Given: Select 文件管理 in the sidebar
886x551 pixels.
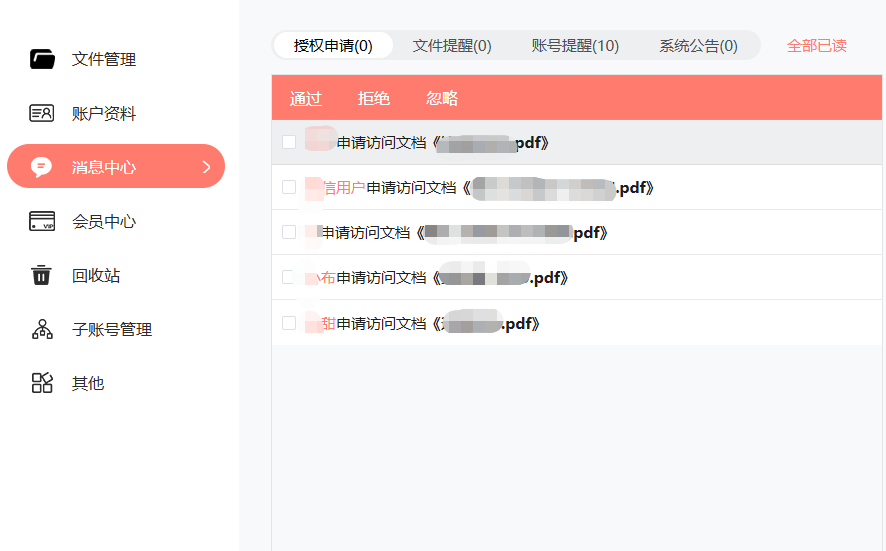Looking at the screenshot, I should (103, 59).
